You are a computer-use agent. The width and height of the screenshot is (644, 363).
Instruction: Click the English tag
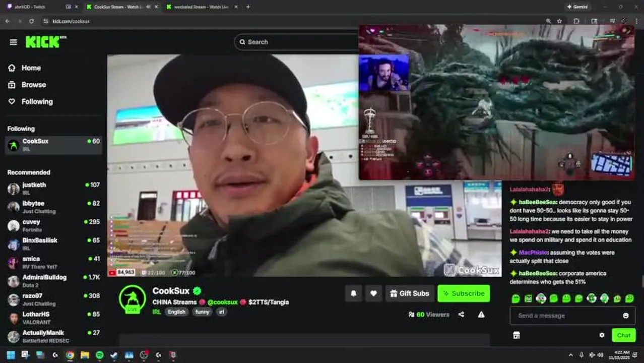176,312
